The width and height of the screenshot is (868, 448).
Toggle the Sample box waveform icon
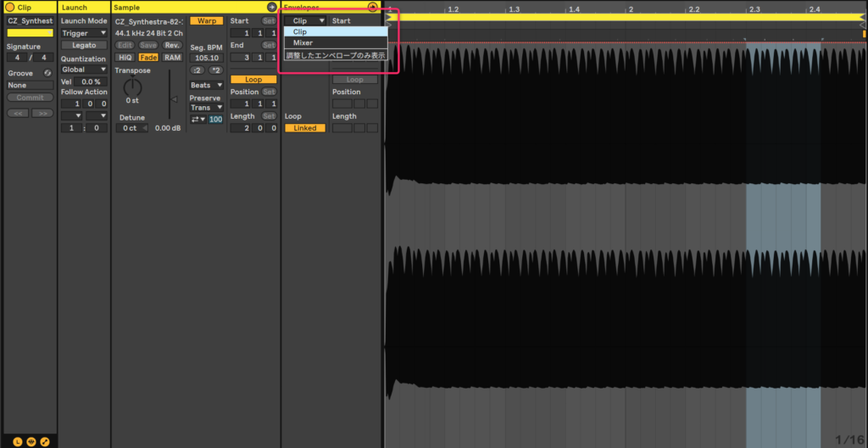(31, 441)
